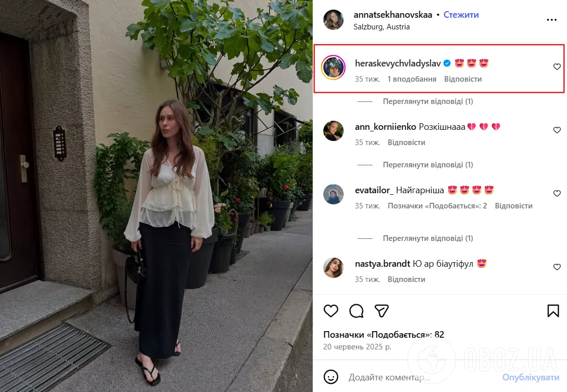The image size is (567, 392).
Task: Click the Опублікувати button
Action: tap(531, 377)
